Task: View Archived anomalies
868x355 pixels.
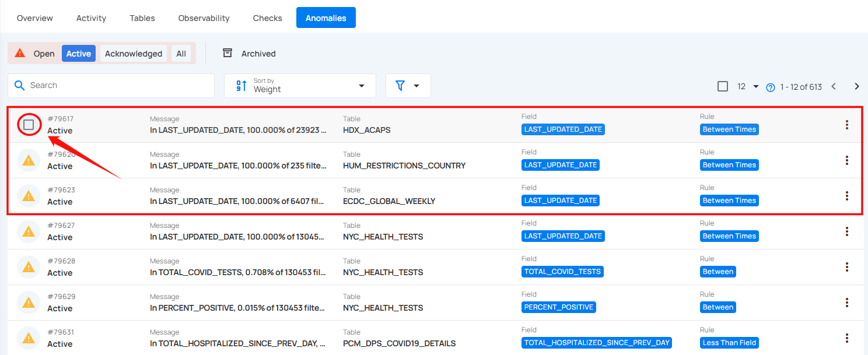Action: (258, 54)
